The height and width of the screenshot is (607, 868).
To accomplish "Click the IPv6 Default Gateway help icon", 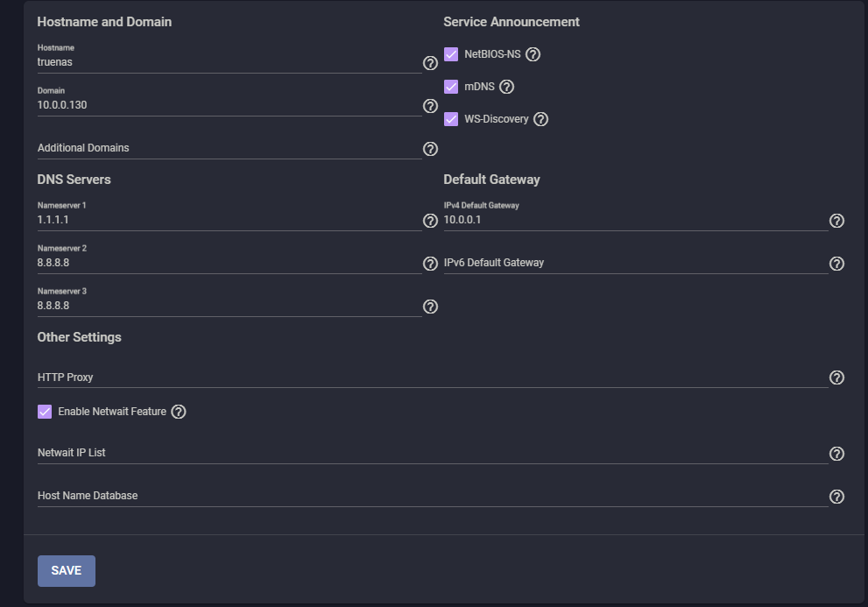I will (836, 264).
